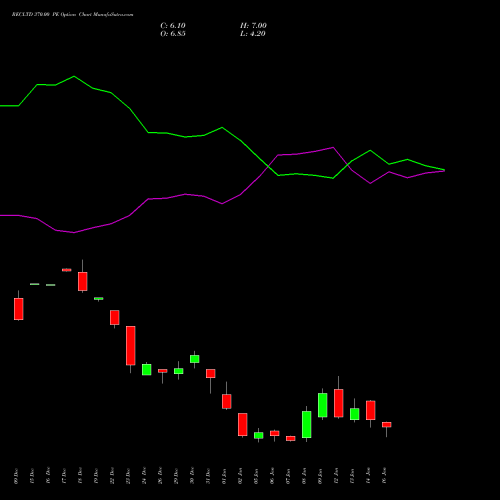This screenshot has width=500, height=500.
Task: Click the open value O: 6.85
Action: tap(173, 34)
